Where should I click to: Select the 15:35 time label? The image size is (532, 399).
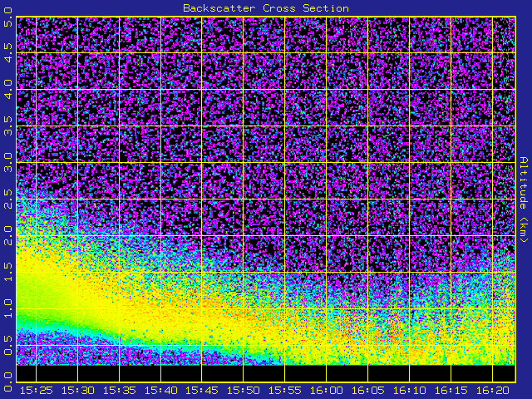tap(119, 391)
